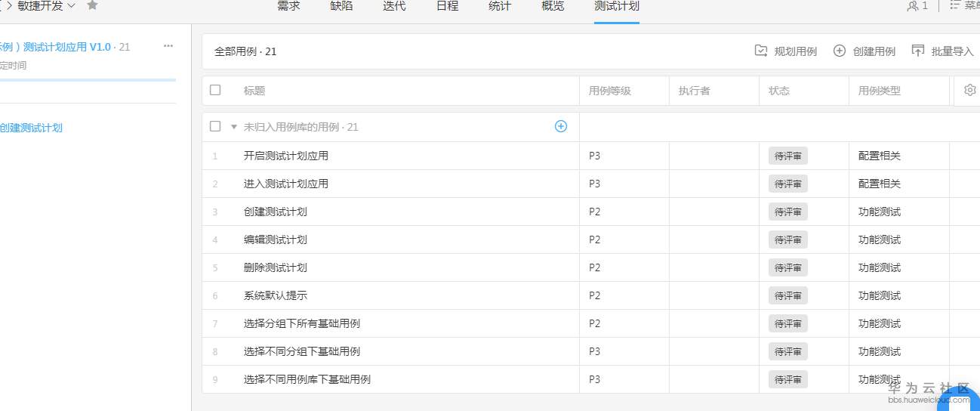
Task: Switch to the 缺陷 tab
Action: 341,6
